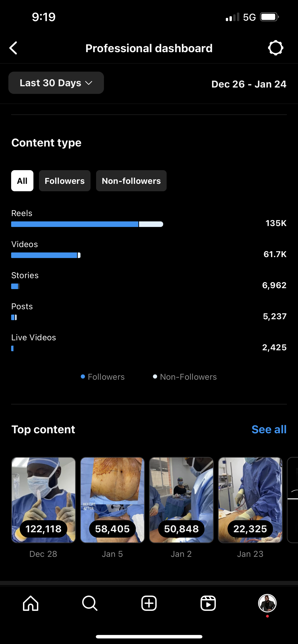The height and width of the screenshot is (644, 298).
Task: Tap the Reels progress bar
Action: point(87,224)
